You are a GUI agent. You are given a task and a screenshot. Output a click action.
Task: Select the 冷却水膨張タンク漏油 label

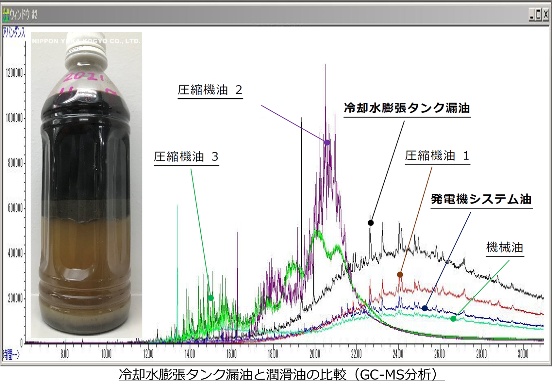407,108
